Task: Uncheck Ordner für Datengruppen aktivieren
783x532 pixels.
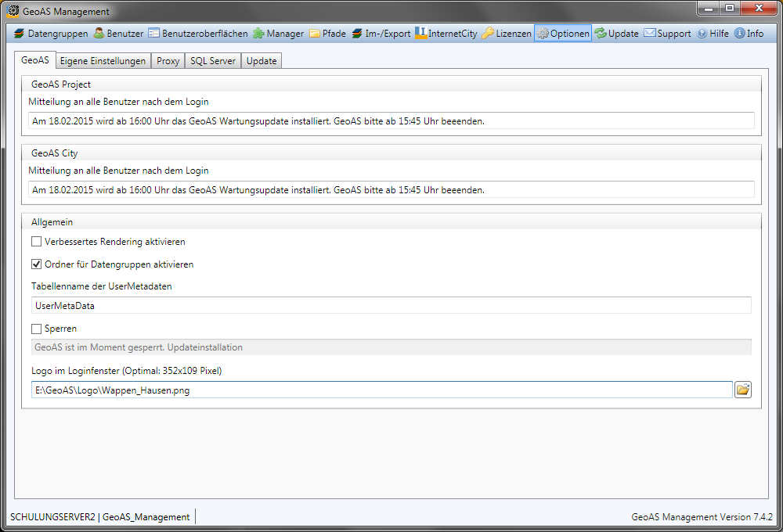Action: pos(37,264)
